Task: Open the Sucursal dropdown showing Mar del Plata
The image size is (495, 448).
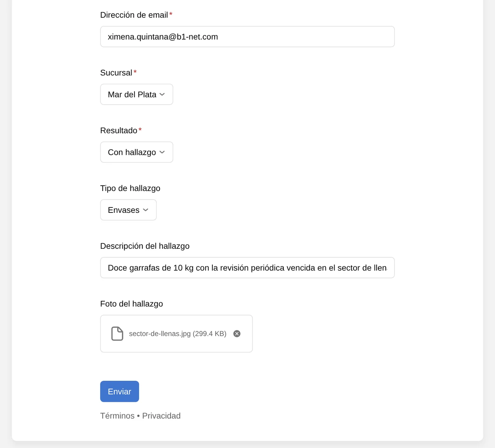Action: [x=137, y=94]
